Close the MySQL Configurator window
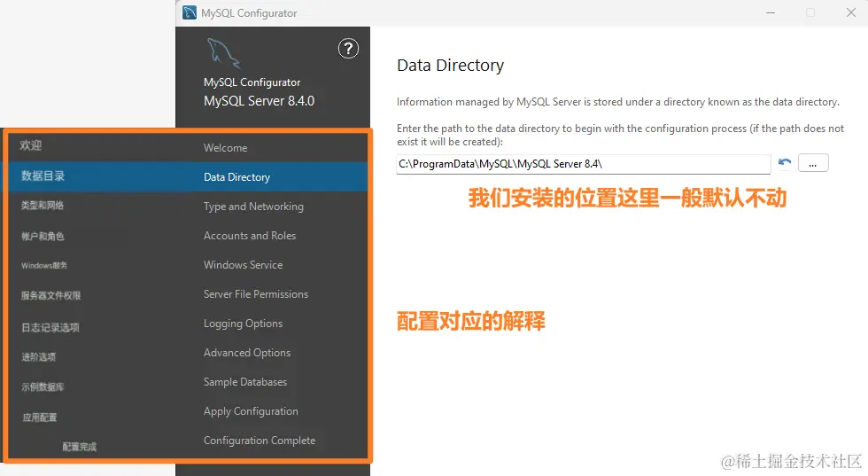 click(851, 12)
